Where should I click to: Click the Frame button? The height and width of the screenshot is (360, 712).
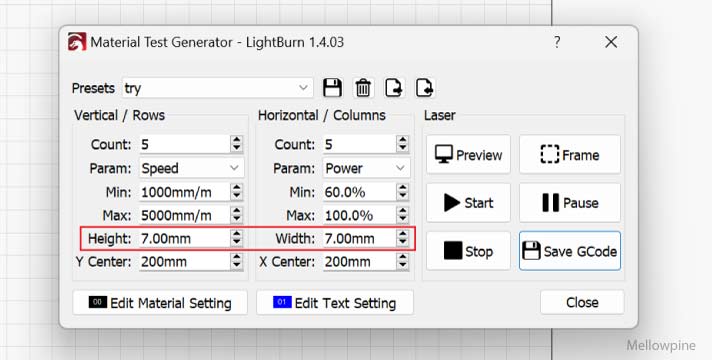pos(570,155)
